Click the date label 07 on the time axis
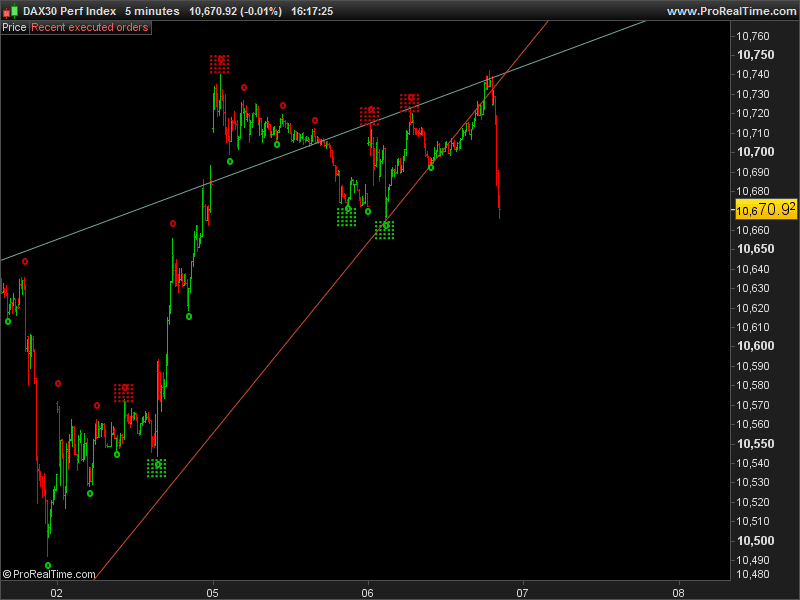The width and height of the screenshot is (800, 600). point(522,592)
